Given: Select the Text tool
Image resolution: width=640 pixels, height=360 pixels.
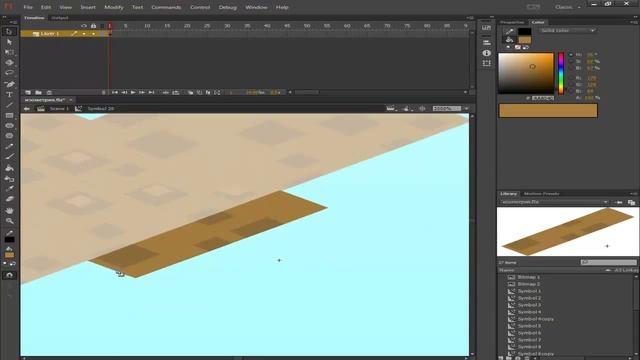Looking at the screenshot, I should point(9,95).
